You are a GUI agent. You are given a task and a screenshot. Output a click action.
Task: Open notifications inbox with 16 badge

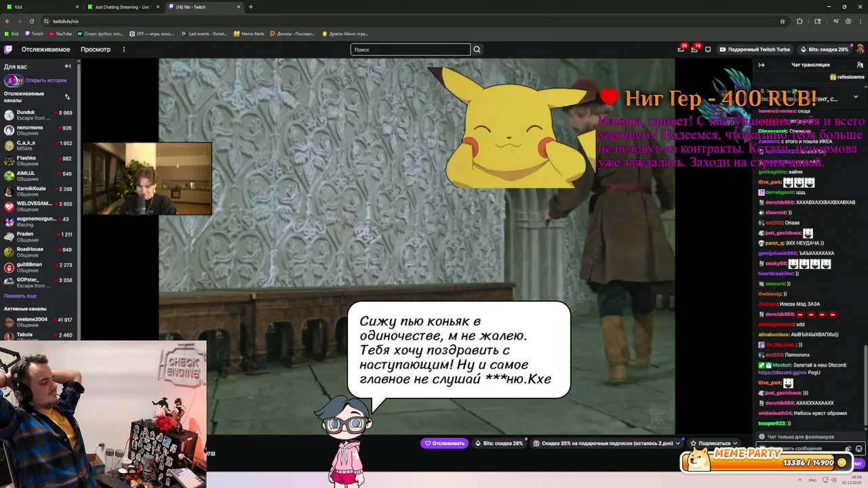694,49
